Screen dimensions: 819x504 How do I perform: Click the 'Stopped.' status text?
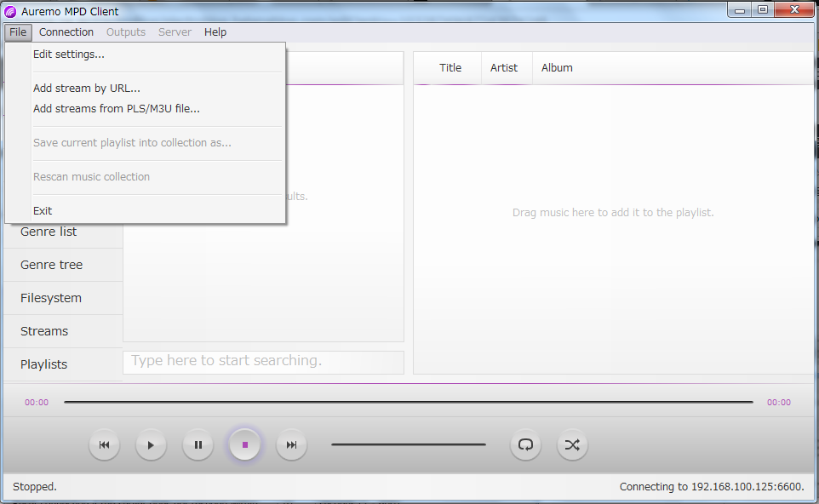coord(34,487)
